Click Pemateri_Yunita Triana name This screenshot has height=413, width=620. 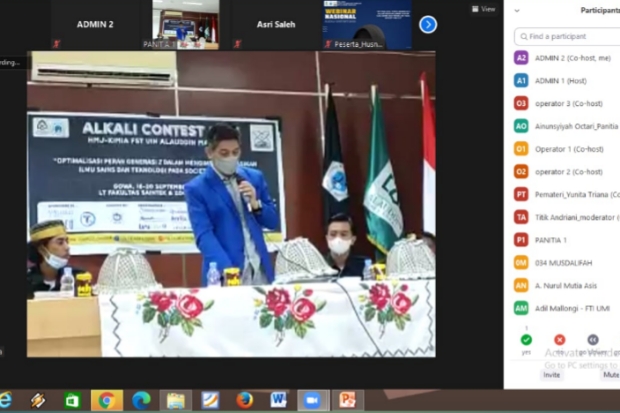coord(571,195)
